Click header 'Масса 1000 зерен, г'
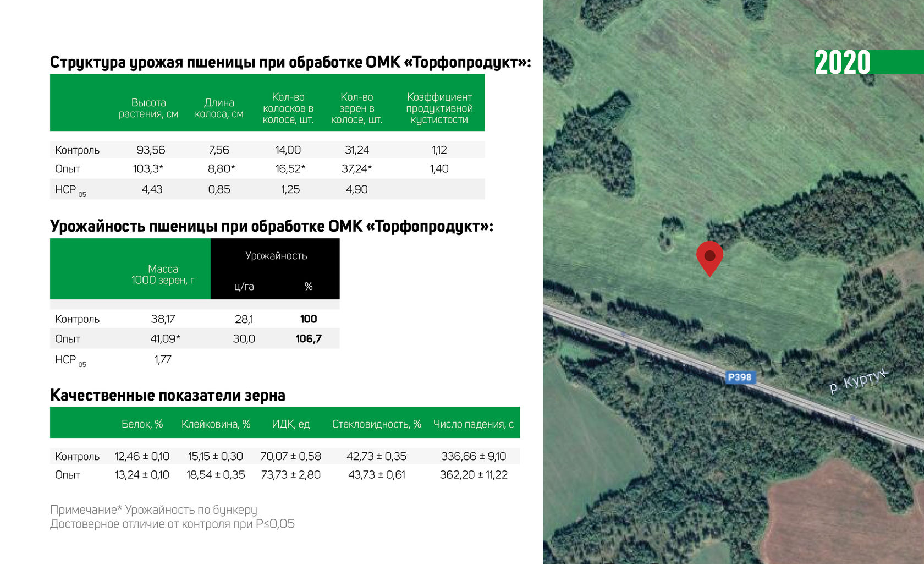 pyautogui.click(x=163, y=274)
